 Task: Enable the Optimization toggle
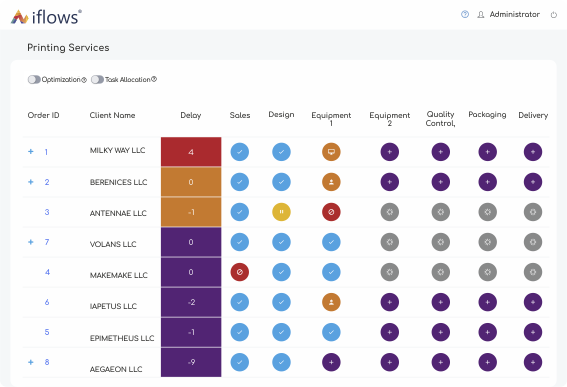coord(34,80)
